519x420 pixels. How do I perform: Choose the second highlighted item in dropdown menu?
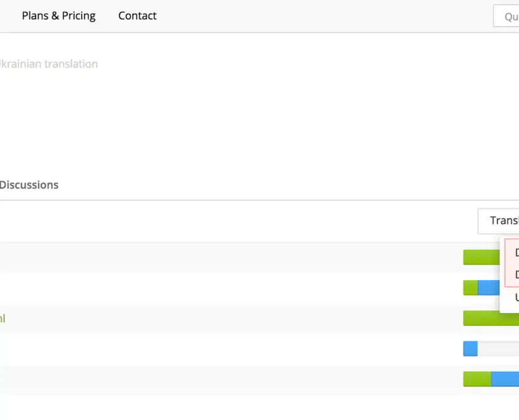tap(513, 274)
